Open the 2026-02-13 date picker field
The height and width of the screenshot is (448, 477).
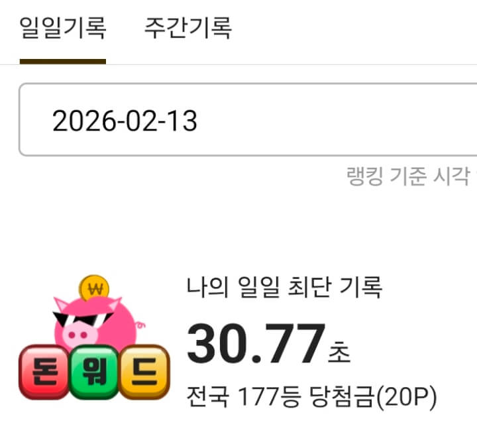pos(248,119)
